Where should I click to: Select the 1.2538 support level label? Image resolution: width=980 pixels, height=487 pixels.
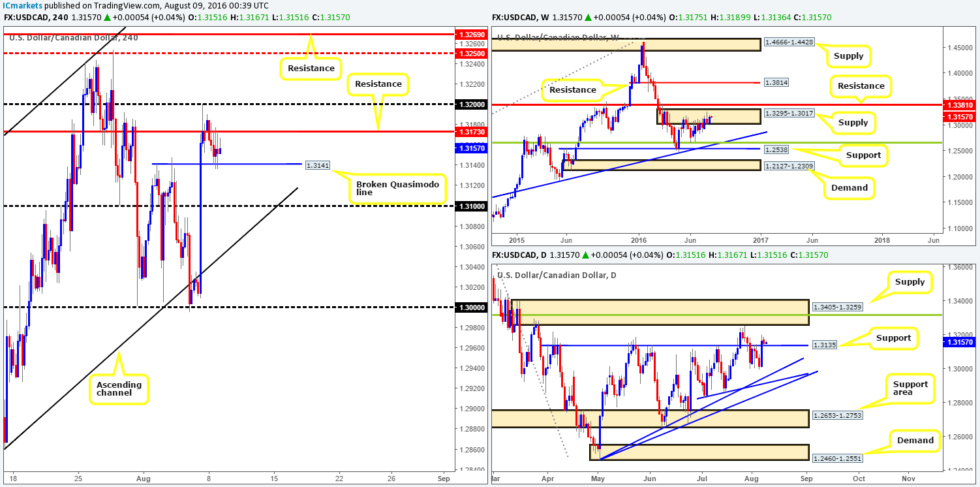776,149
